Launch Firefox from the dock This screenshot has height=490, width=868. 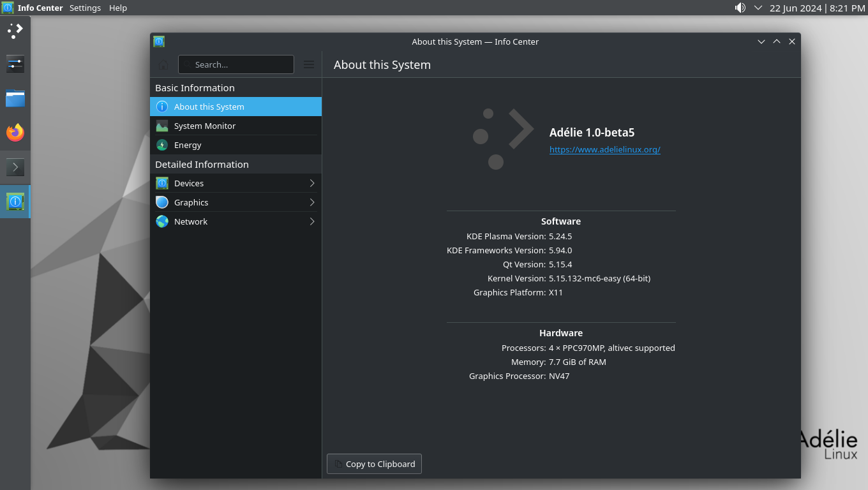click(15, 133)
